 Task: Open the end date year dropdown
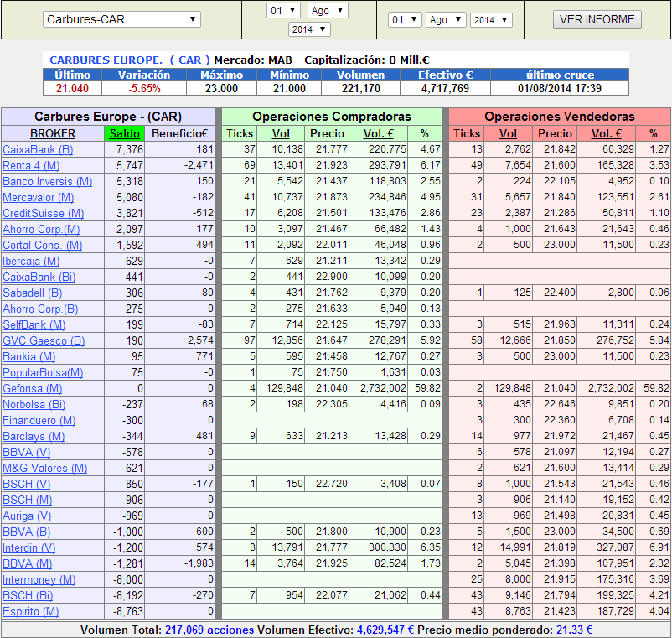click(490, 19)
